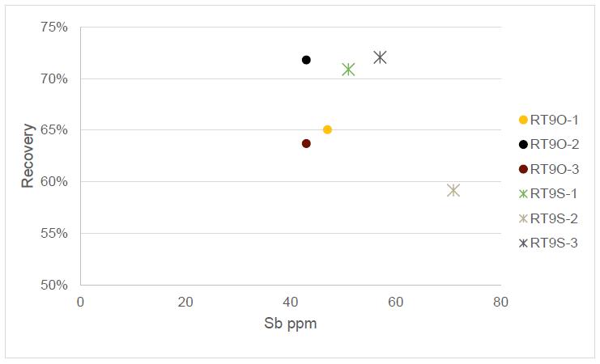600x364 pixels.
Task: Click the gray RT9S-3 star marker
Action: [x=380, y=57]
